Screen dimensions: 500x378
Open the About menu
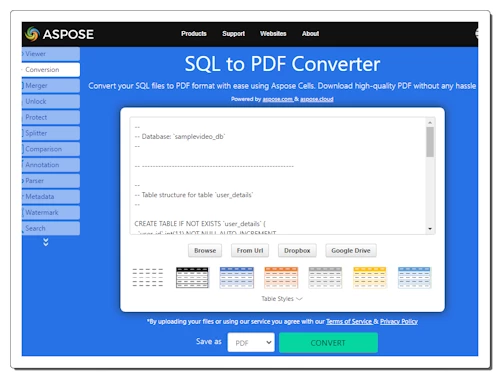pos(310,34)
